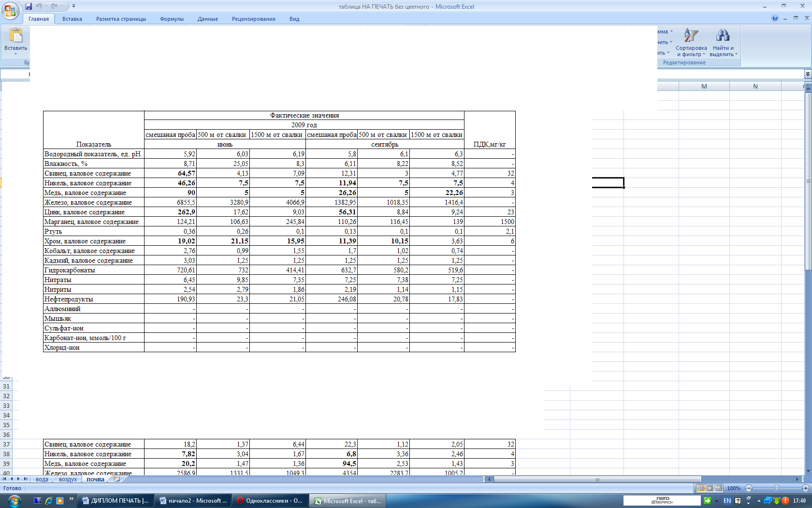
Task: Open the Формулы ribbon tab
Action: (x=172, y=19)
